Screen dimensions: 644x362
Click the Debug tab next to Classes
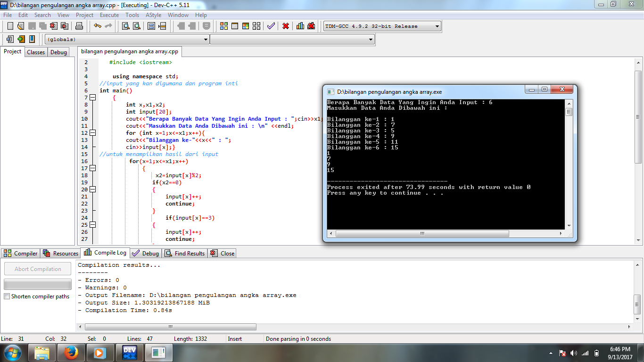[58, 52]
